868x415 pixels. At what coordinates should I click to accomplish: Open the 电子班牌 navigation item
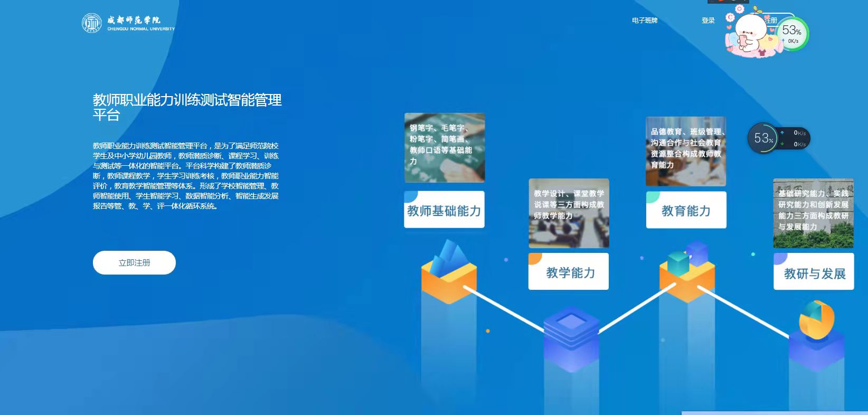coord(645,21)
